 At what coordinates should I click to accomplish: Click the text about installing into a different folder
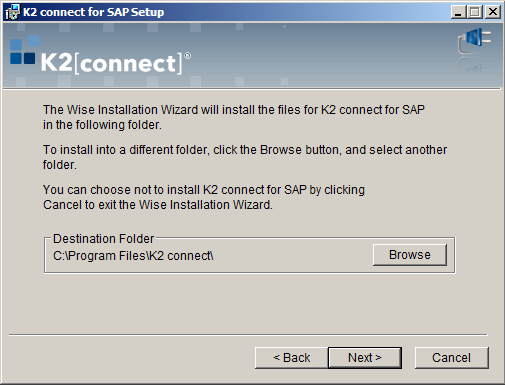pyautogui.click(x=245, y=157)
